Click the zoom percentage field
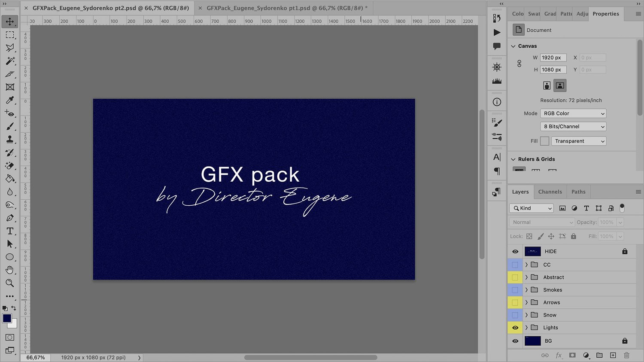Image resolution: width=644 pixels, height=362 pixels. coord(36,357)
